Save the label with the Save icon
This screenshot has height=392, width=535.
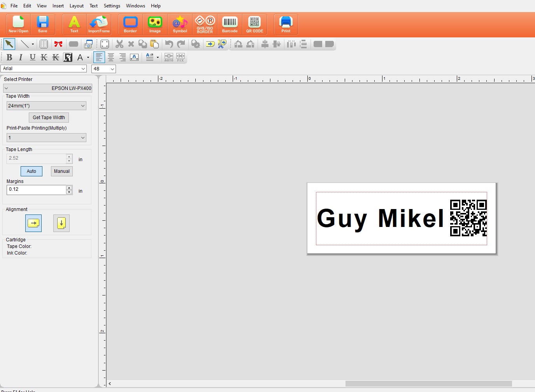[x=42, y=25]
